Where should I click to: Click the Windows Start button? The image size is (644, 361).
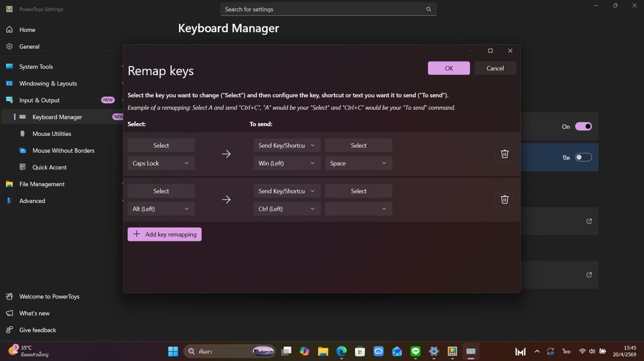(x=173, y=351)
